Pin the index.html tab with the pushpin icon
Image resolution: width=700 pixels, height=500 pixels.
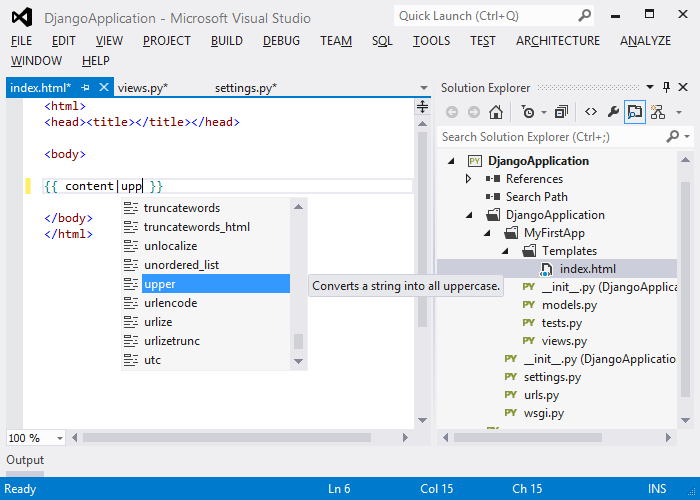click(85, 88)
